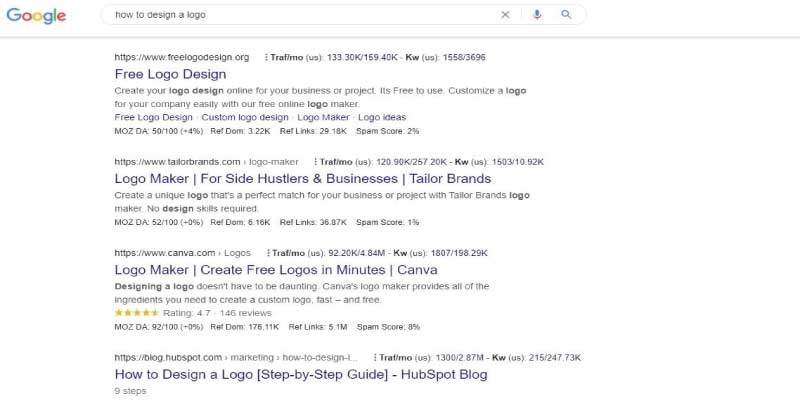Start voice search with microphone icon
Viewport: 800px width, 400px height.
click(537, 15)
